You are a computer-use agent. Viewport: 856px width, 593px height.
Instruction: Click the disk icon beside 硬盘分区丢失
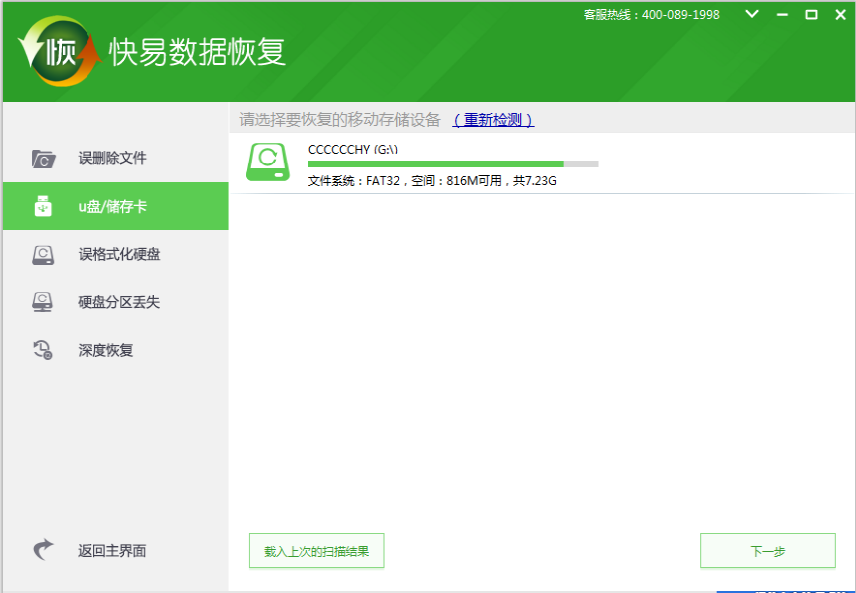pyautogui.click(x=43, y=302)
